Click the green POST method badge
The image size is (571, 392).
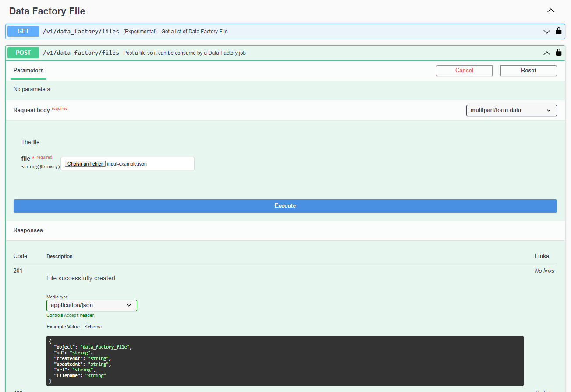[x=23, y=53]
